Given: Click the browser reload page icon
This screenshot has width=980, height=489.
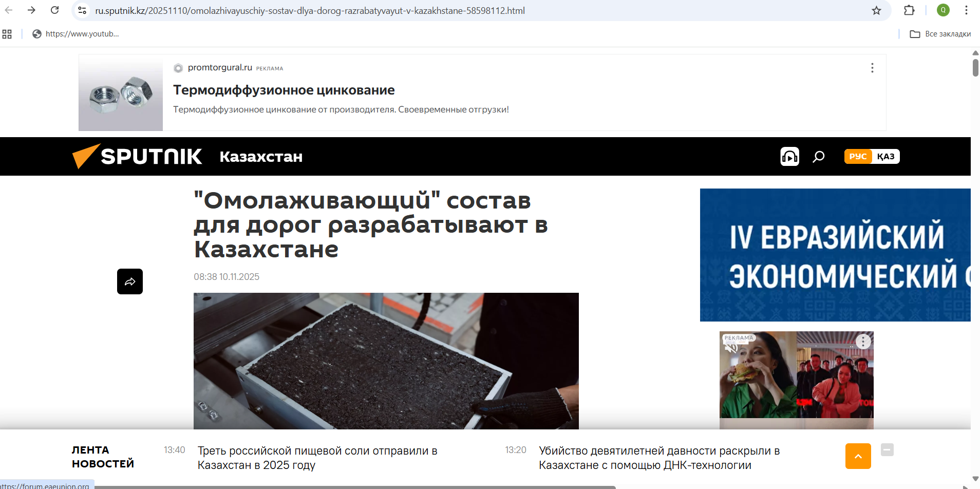Looking at the screenshot, I should 54,10.
